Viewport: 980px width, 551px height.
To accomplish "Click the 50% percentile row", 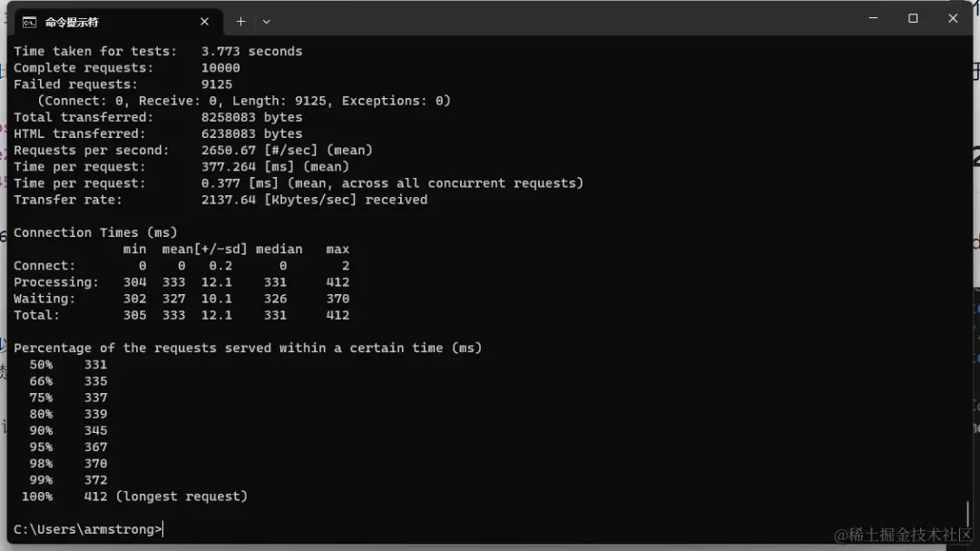I will pyautogui.click(x=68, y=365).
